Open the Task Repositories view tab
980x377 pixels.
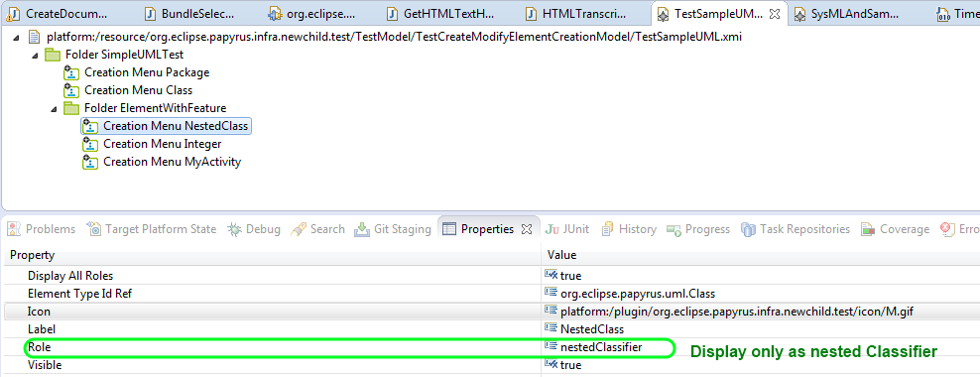click(x=795, y=229)
